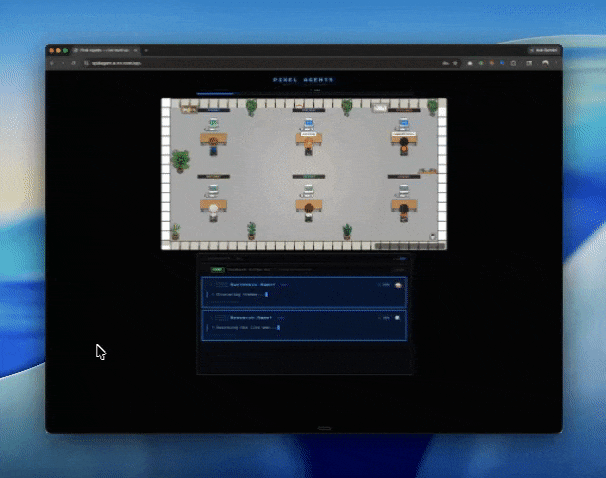The width and height of the screenshot is (606, 478).
Task: Open the extensions puzzle icon
Action: (513, 63)
